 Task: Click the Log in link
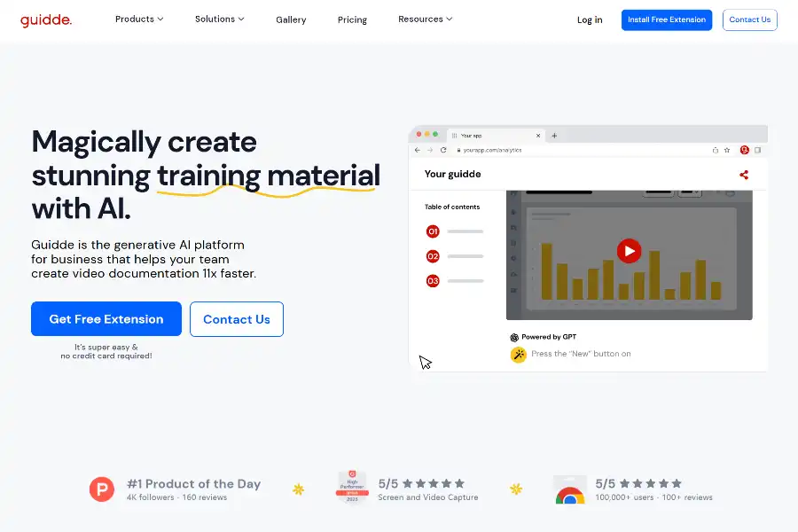pyautogui.click(x=590, y=20)
